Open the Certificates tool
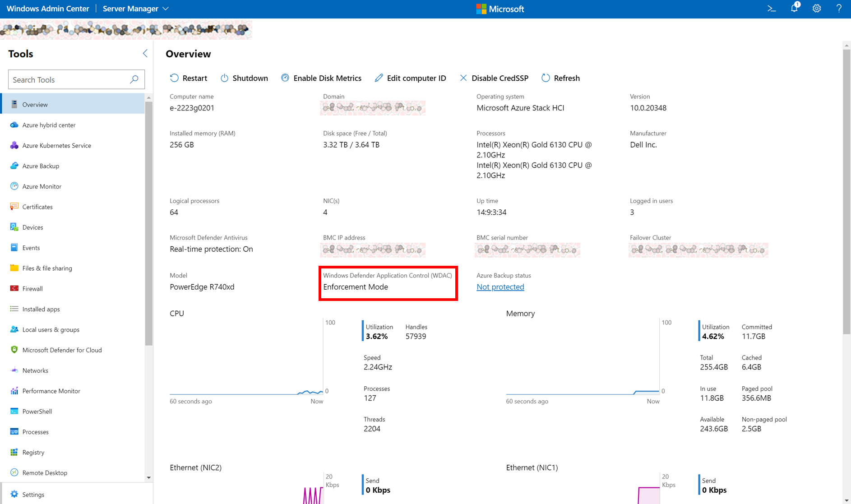This screenshot has width=851, height=504. [37, 207]
